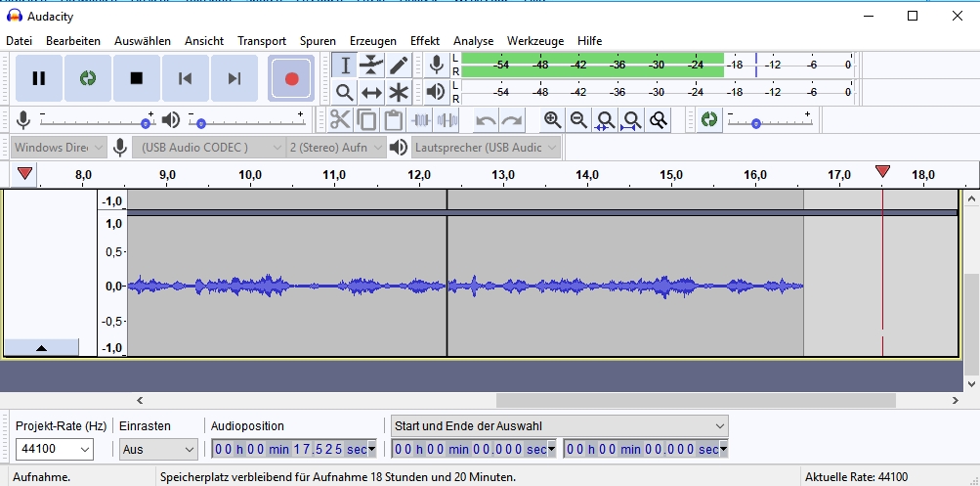This screenshot has width=980, height=486.
Task: Click the playback level meter bar
Action: click(x=657, y=92)
